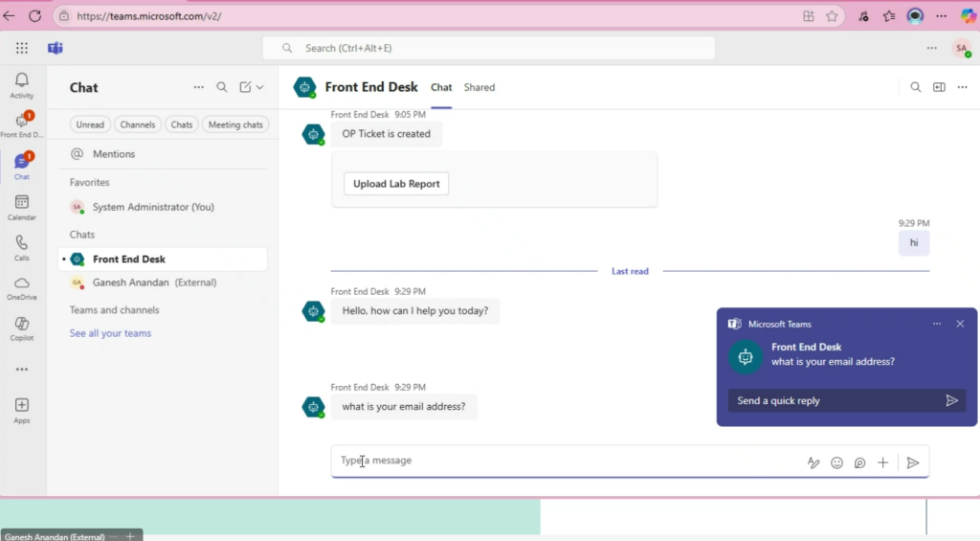Click the 'what is your email address?' message
Image resolution: width=980 pixels, height=541 pixels.
404,407
